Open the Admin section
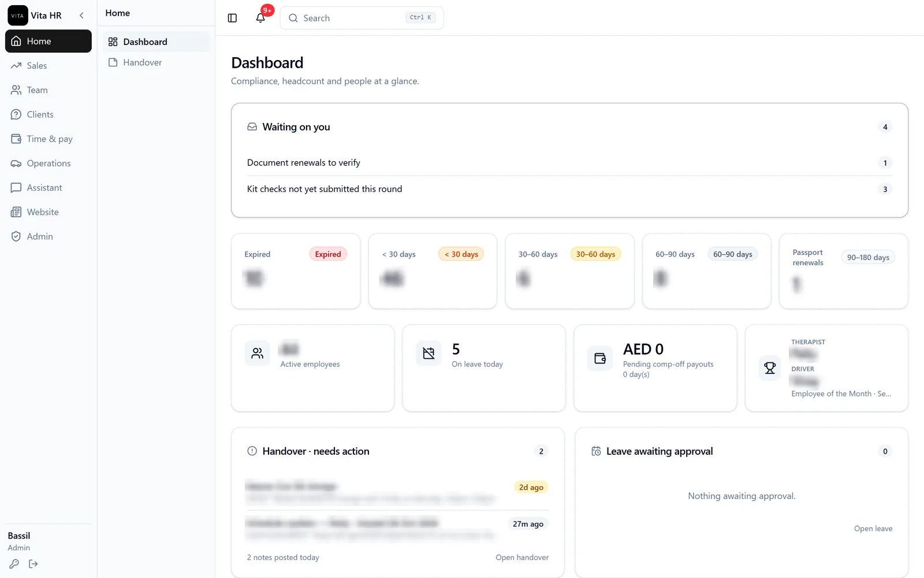 tap(49, 236)
